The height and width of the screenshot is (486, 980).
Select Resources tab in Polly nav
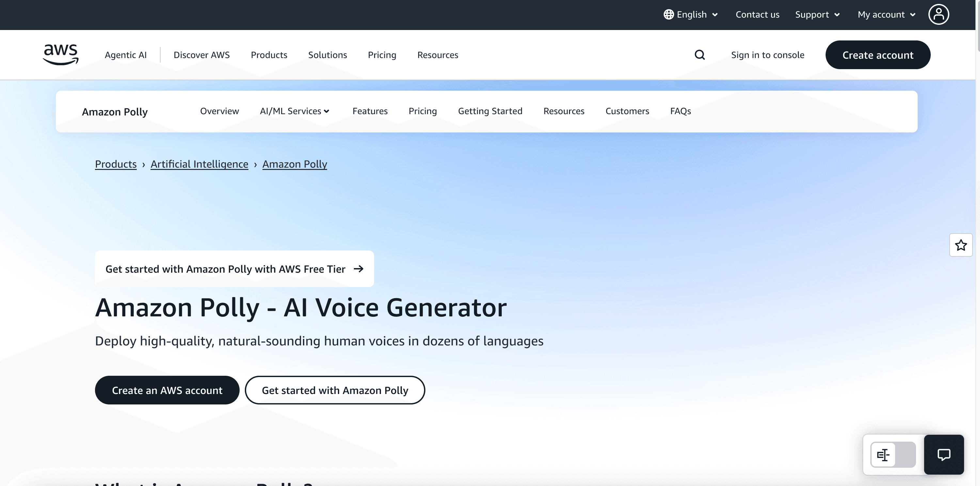coord(564,111)
